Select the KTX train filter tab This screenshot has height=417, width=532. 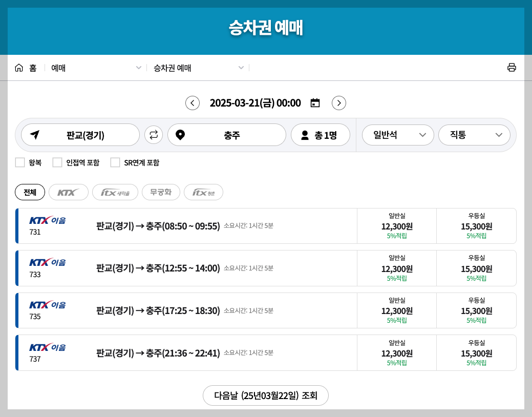coord(68,192)
